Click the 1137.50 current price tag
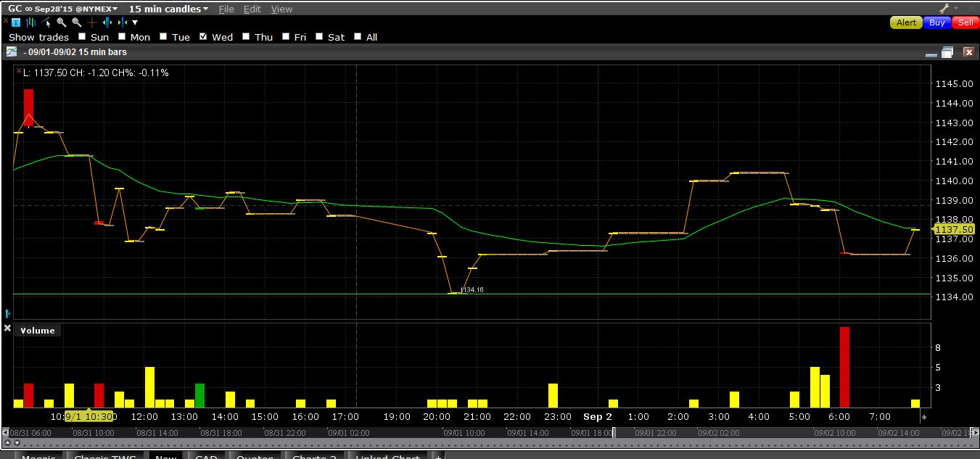The image size is (980, 459). click(x=954, y=229)
